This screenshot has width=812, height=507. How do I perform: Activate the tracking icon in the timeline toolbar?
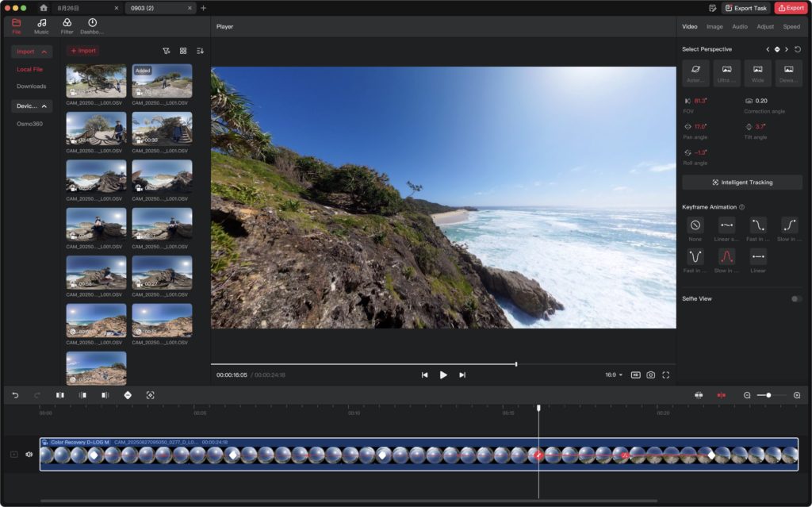(x=150, y=395)
